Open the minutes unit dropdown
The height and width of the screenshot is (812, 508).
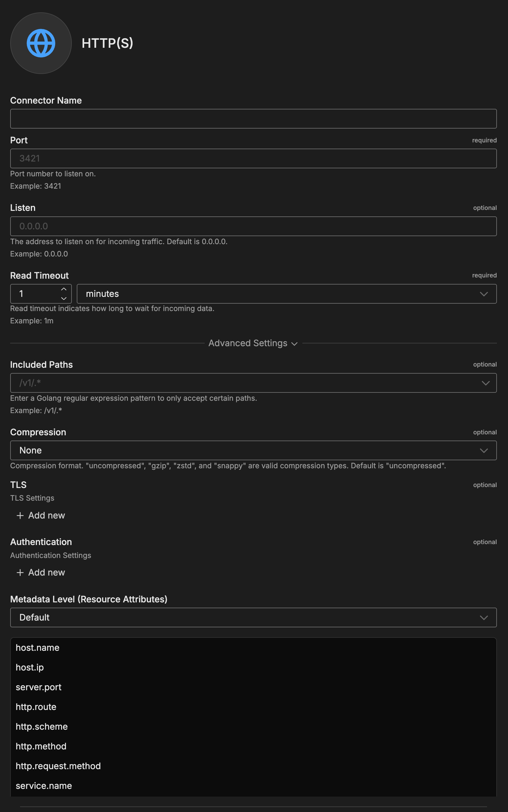286,294
